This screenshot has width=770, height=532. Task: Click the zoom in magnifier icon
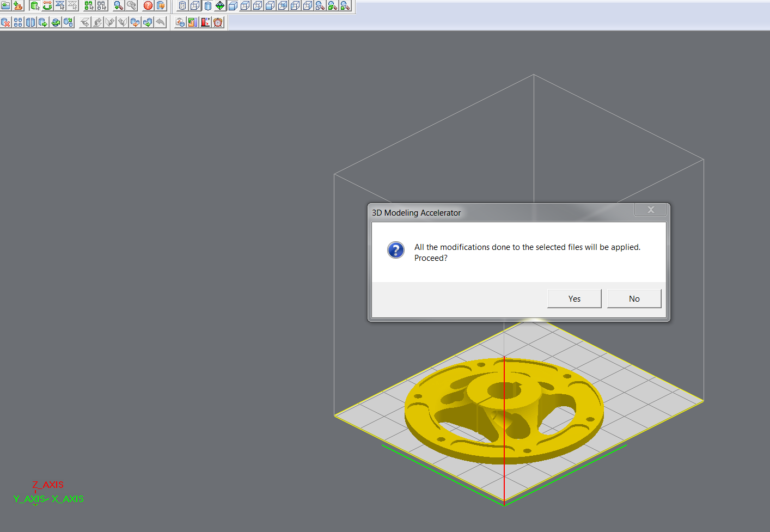[118, 5]
